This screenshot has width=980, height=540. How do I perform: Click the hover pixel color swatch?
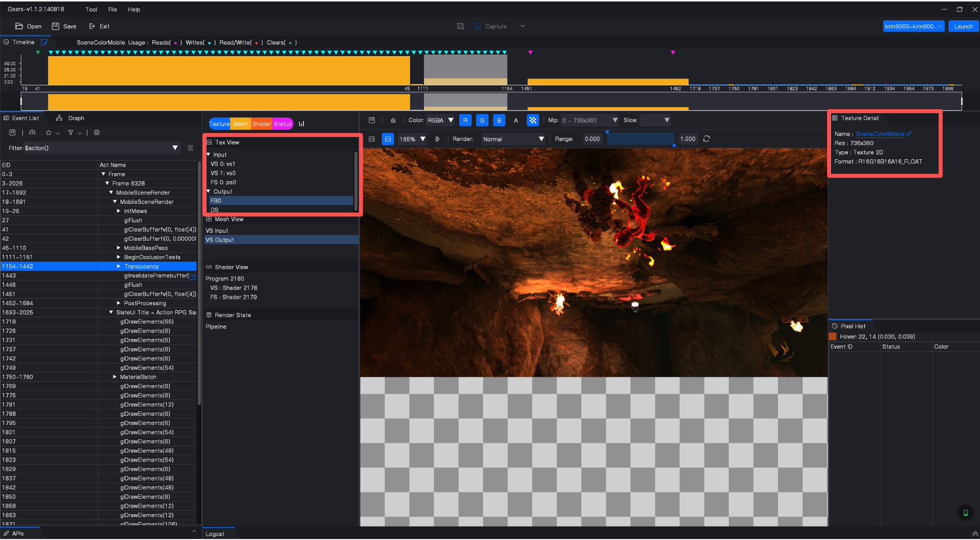(x=833, y=337)
